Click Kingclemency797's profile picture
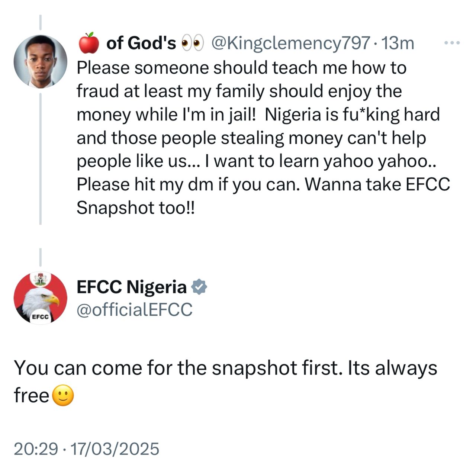 (x=40, y=61)
